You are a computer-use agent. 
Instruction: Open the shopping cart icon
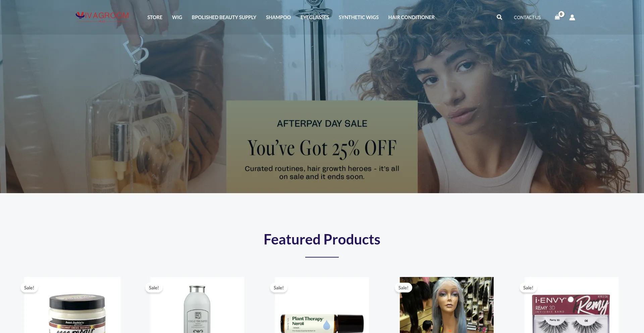pyautogui.click(x=557, y=17)
